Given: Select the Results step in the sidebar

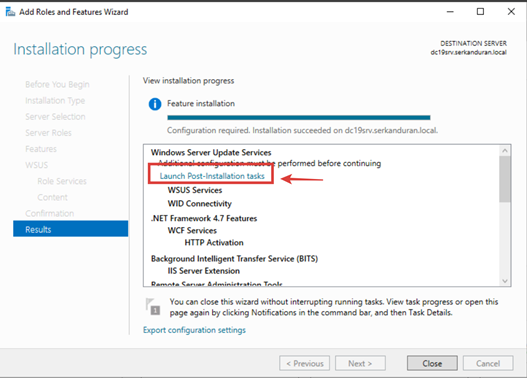Looking at the screenshot, I should tap(71, 229).
